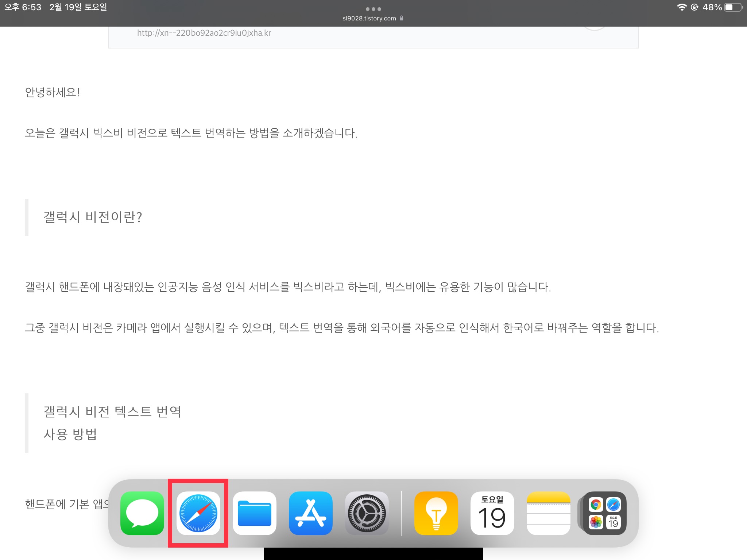
Task: Tap the 안녕하세요! greeting text
Action: [x=53, y=92]
